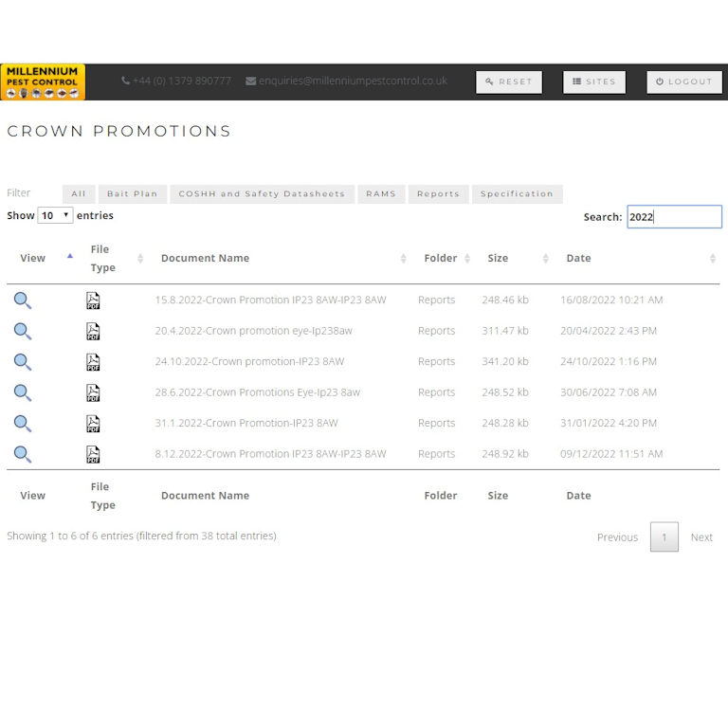Click Date header text in table header

pyautogui.click(x=578, y=258)
